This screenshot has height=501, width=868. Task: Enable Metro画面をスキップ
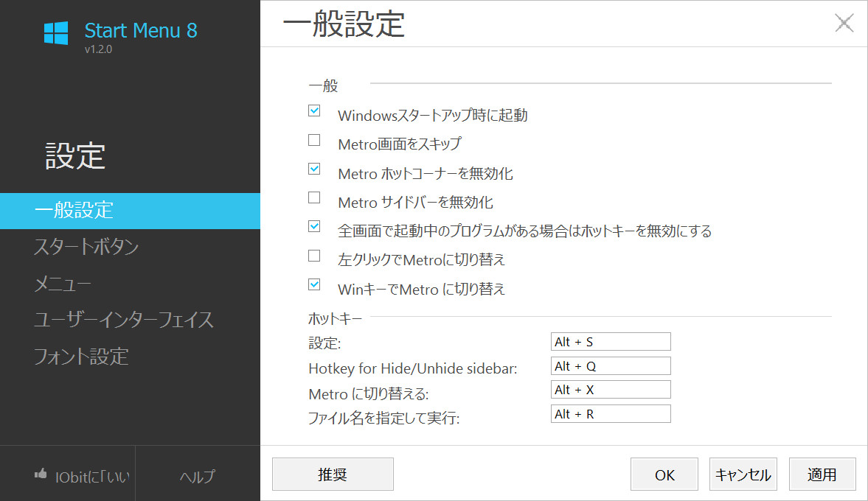314,139
